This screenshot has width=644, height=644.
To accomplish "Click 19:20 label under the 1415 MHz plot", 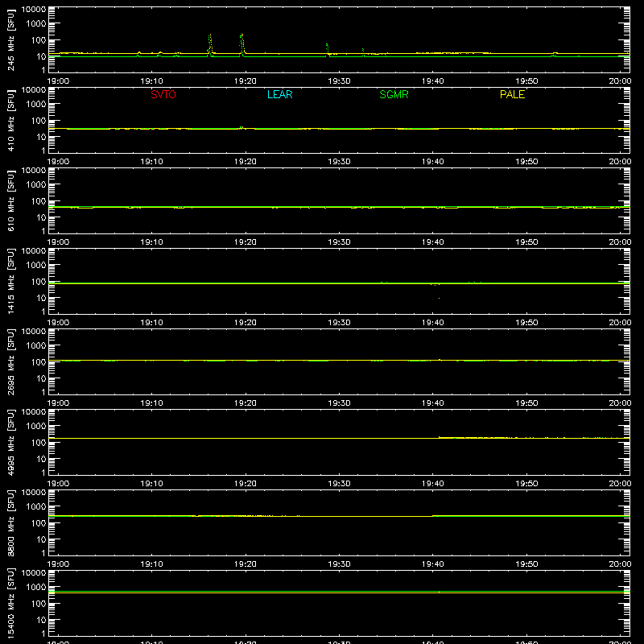I will pyautogui.click(x=246, y=323).
